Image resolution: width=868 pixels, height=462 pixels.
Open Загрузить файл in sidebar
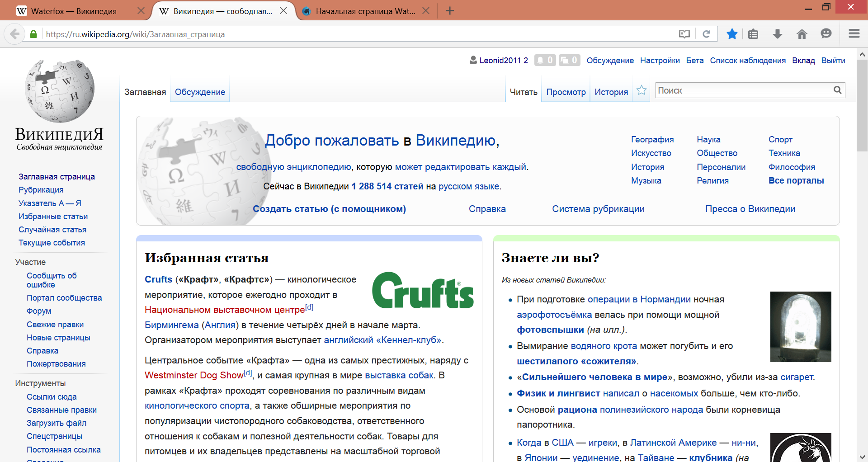[x=57, y=423]
